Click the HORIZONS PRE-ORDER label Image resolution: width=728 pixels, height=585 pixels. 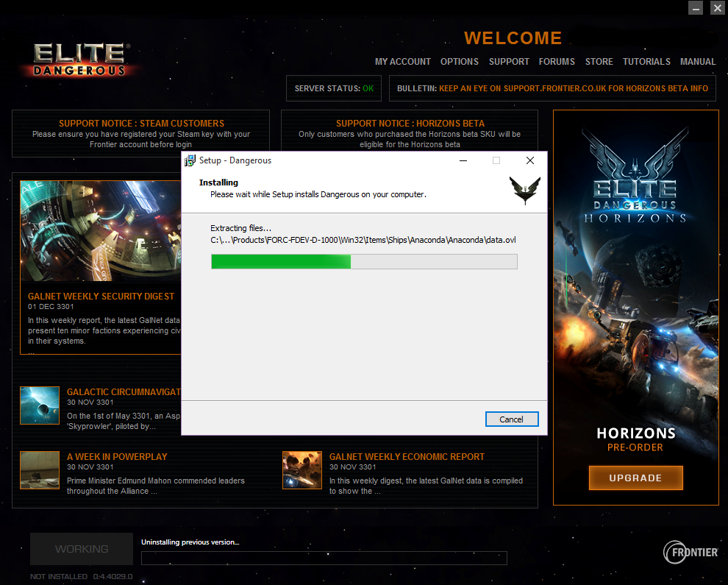pos(635,439)
